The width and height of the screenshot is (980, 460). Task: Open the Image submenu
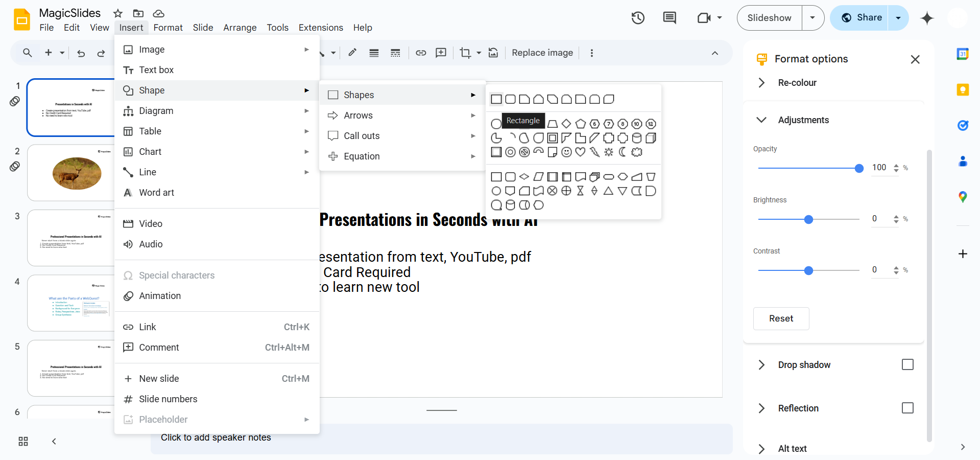(217, 50)
